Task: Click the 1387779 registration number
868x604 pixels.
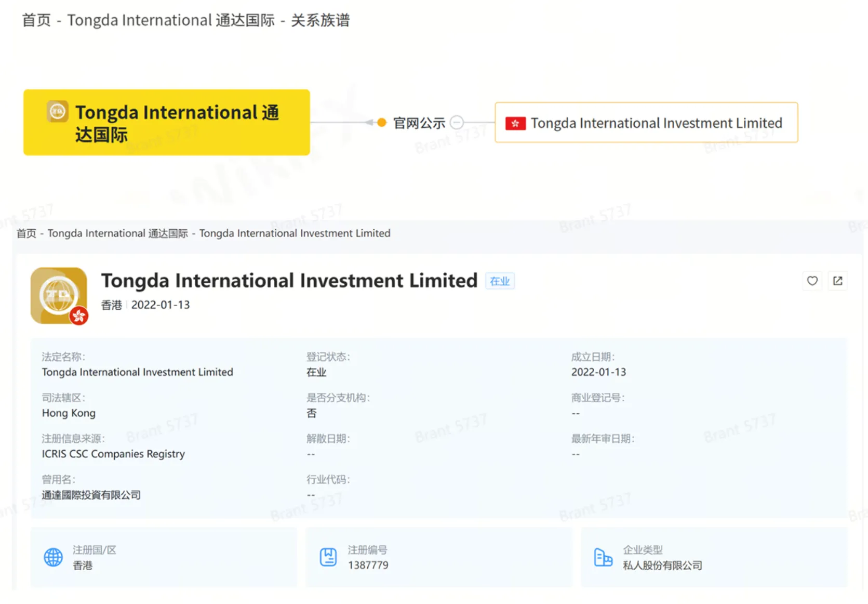Action: [x=368, y=565]
